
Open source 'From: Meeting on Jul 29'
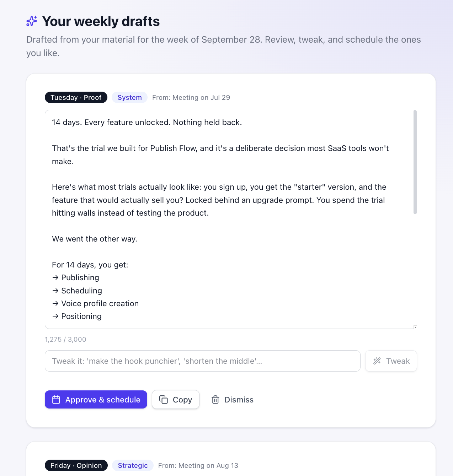click(191, 97)
